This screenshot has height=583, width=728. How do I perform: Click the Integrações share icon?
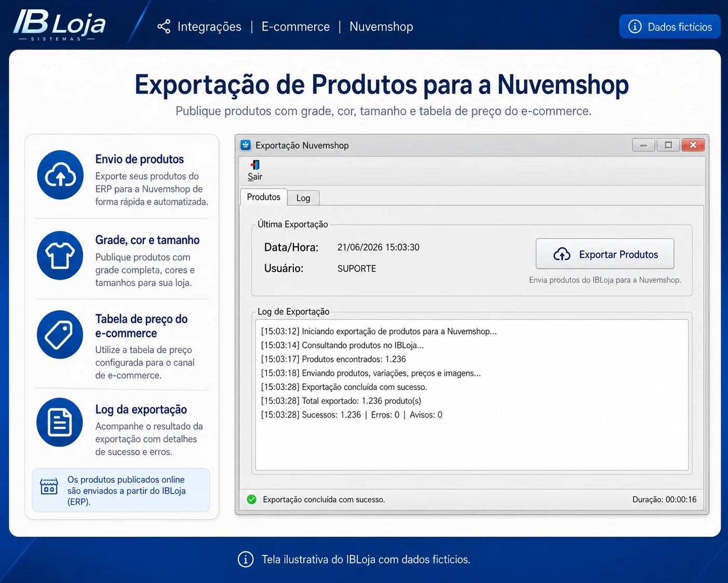coord(164,27)
